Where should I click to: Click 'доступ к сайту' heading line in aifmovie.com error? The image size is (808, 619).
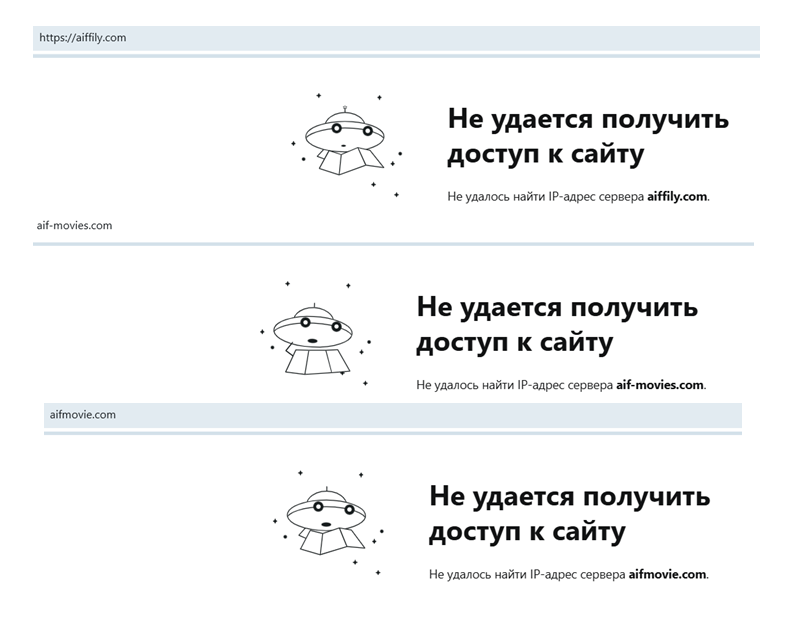coord(527,531)
